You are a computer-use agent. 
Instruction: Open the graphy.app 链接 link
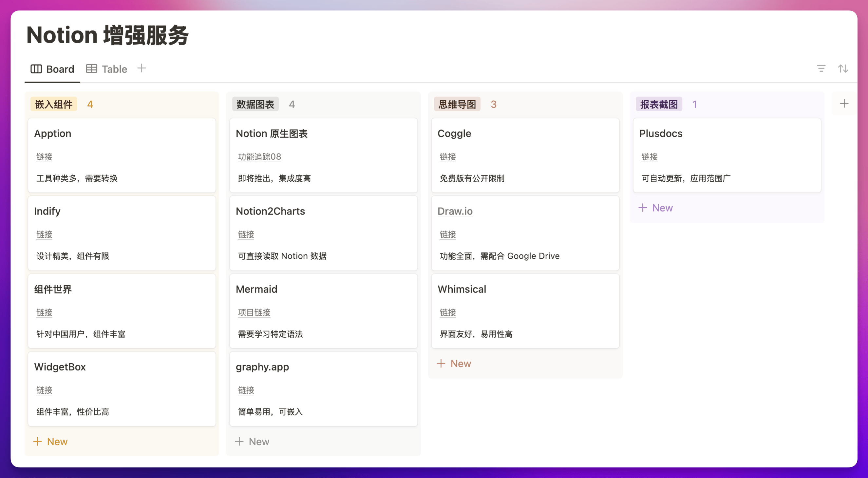click(246, 390)
